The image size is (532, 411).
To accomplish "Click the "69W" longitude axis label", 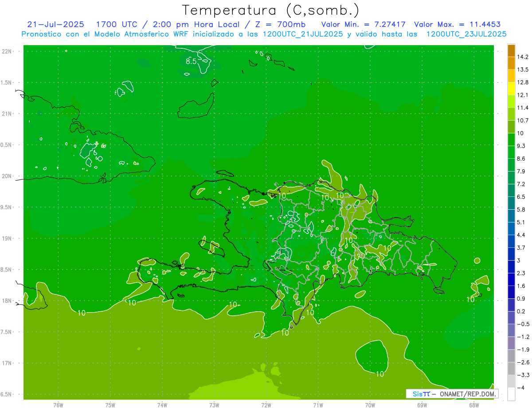I will coord(422,405).
